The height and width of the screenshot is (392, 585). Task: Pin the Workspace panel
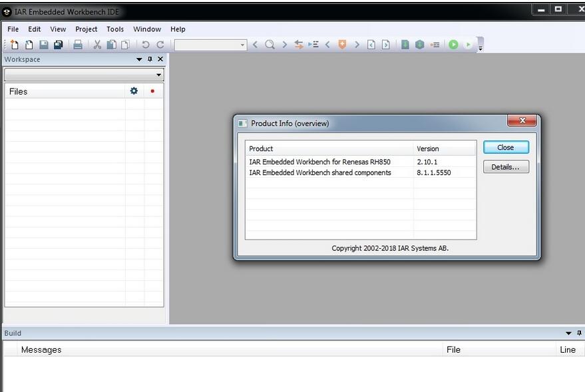150,59
